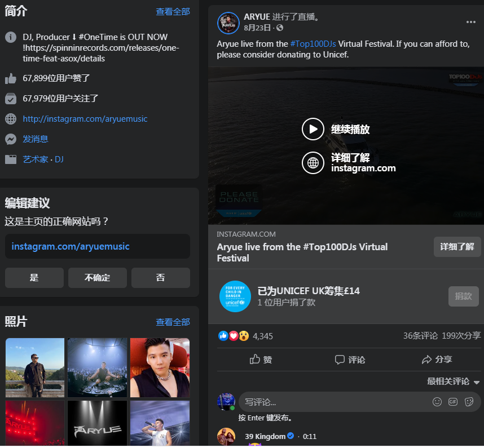
Task: Click the thumbs-up icon beside 67,899 likes
Action: [x=11, y=78]
